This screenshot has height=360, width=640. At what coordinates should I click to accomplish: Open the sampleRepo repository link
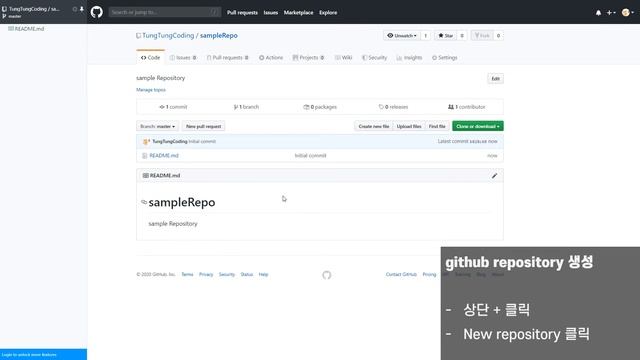tap(219, 36)
